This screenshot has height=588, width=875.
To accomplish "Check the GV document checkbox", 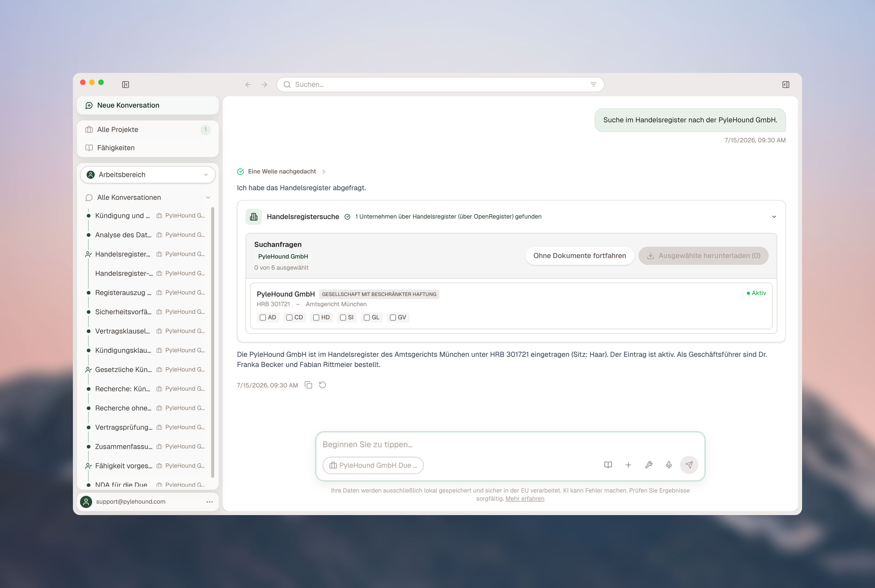I will 393,318.
